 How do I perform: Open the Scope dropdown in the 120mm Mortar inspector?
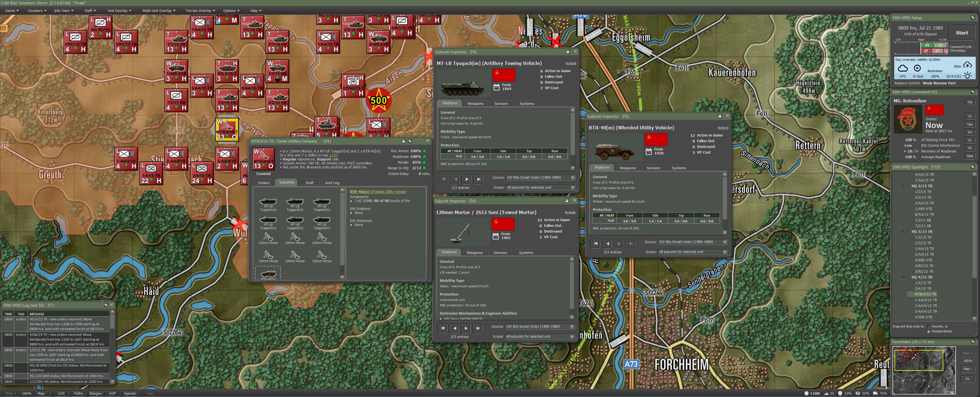coord(540,336)
